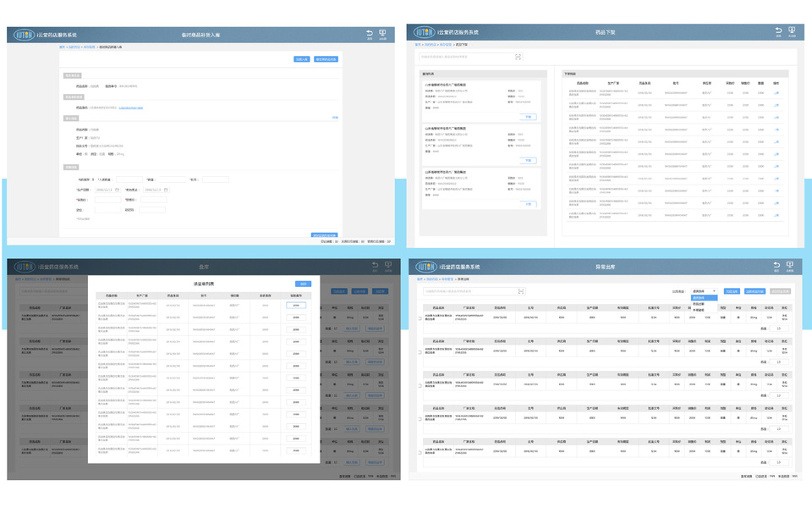This screenshot has height=508, width=812.
Task: Click disabled gray button in 异常出库 toolbar
Action: click(780, 291)
